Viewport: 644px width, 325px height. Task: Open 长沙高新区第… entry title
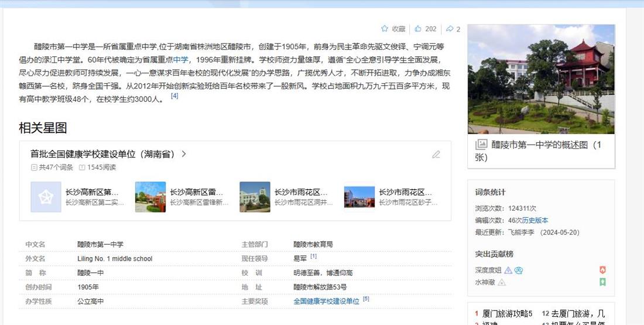tap(92, 192)
